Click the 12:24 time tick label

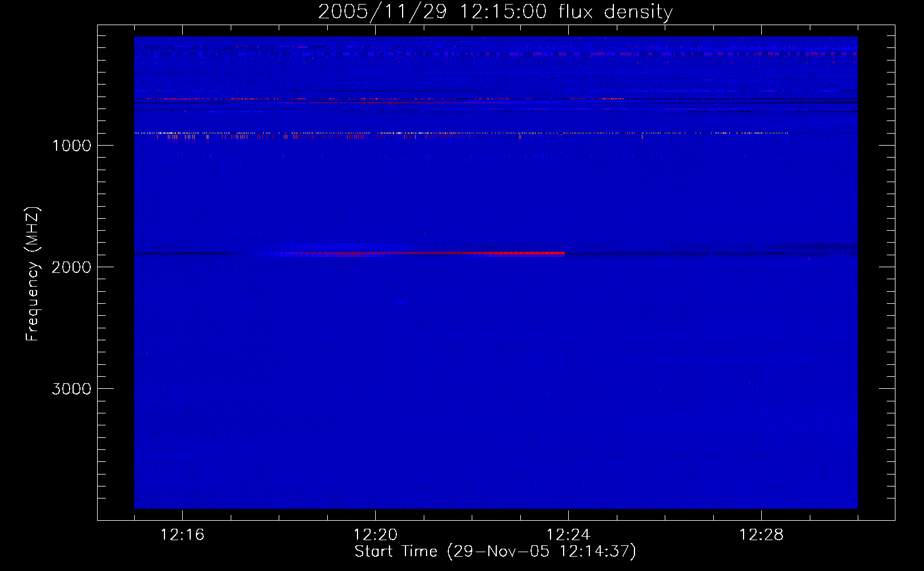(x=568, y=535)
